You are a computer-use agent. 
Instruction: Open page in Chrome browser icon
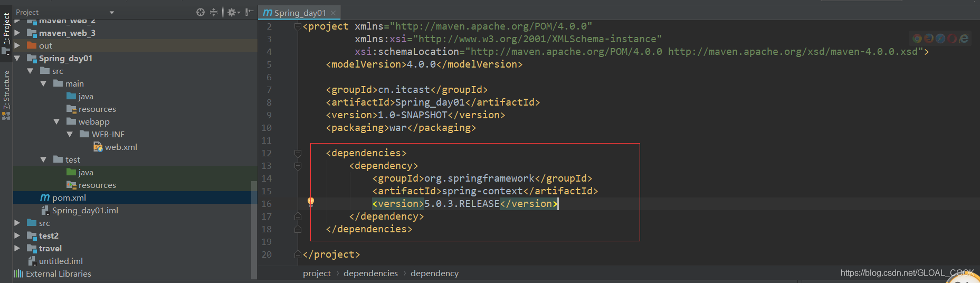click(917, 39)
